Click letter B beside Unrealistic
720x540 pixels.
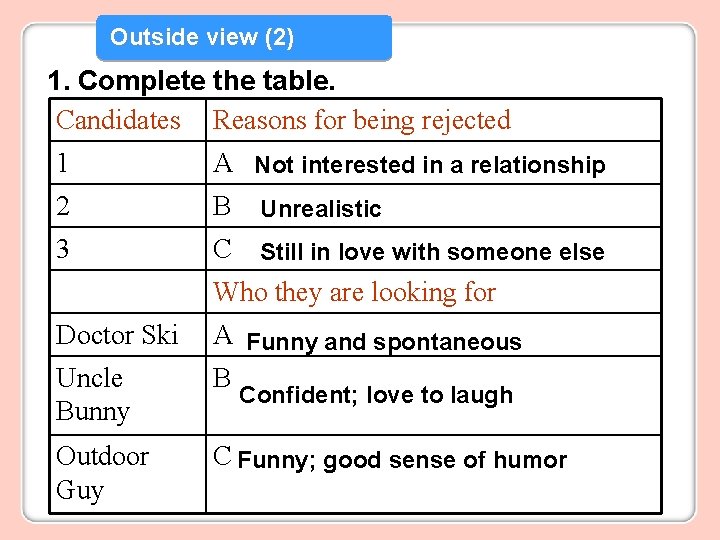[222, 205]
